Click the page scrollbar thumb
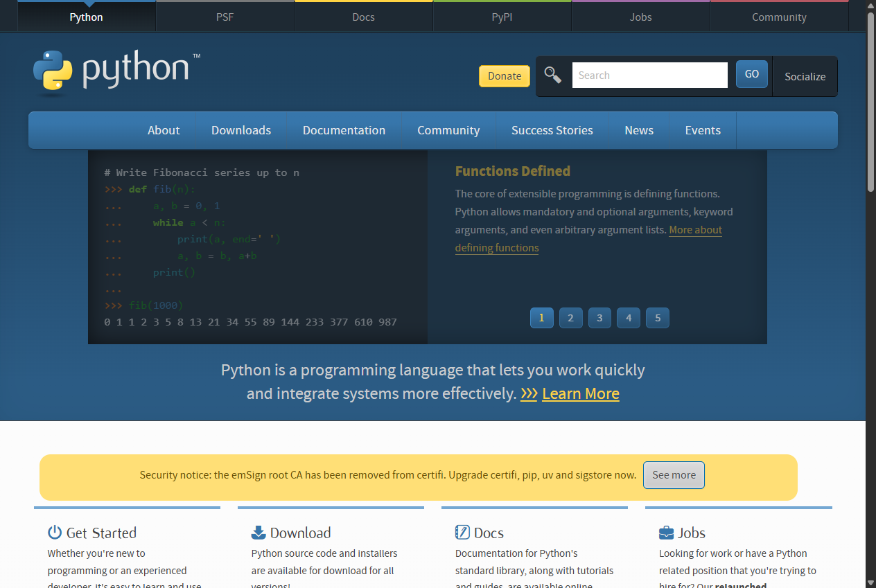Viewport: 876px width, 588px height. pos(870,102)
